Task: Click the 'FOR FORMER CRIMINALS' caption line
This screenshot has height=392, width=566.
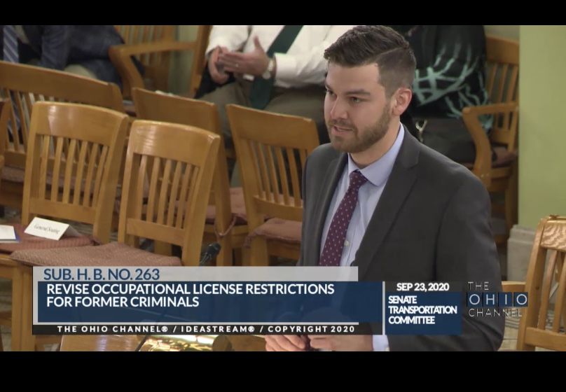Action: (123, 302)
